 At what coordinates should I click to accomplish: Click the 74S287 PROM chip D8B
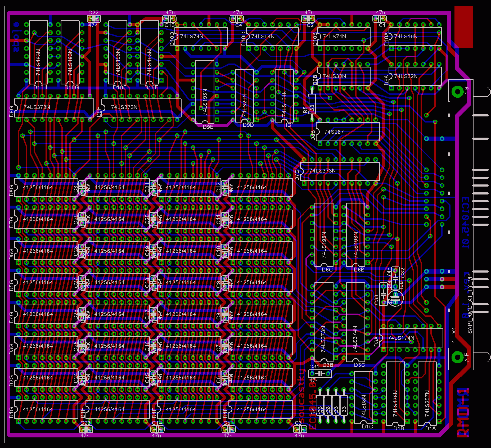(348, 132)
